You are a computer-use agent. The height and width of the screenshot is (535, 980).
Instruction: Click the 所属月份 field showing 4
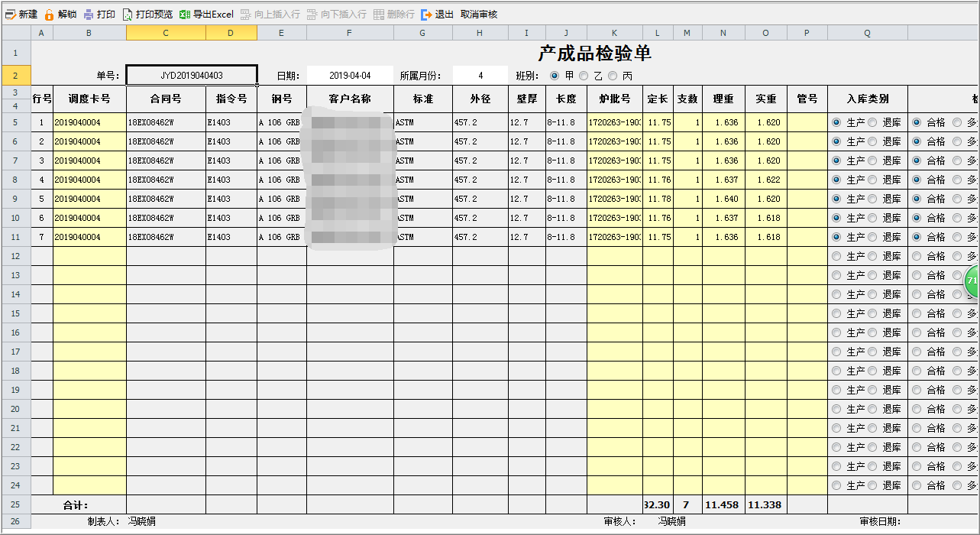click(480, 76)
